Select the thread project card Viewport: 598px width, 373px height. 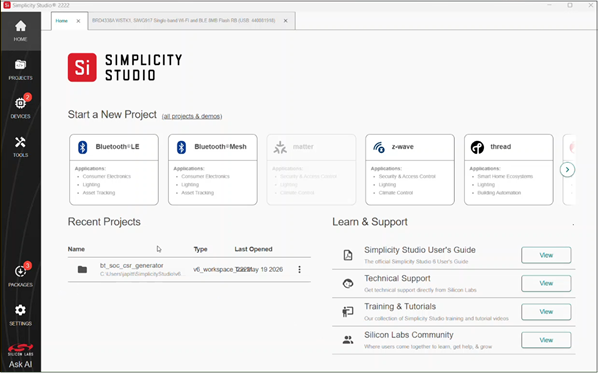[x=508, y=170]
